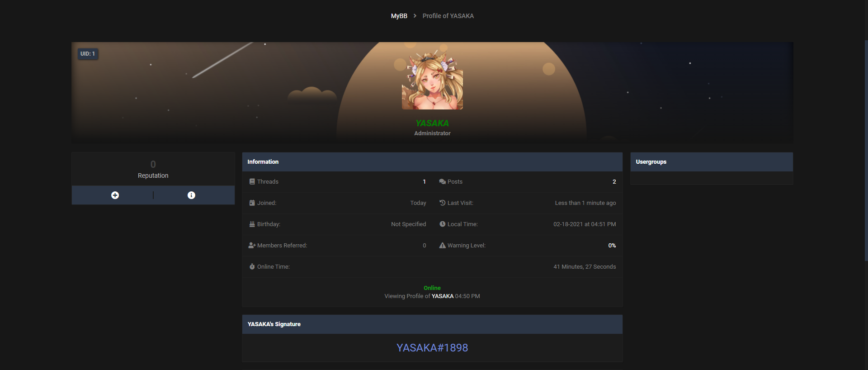Click the breadcrumb chevron separator
The image size is (868, 370).
click(x=415, y=16)
